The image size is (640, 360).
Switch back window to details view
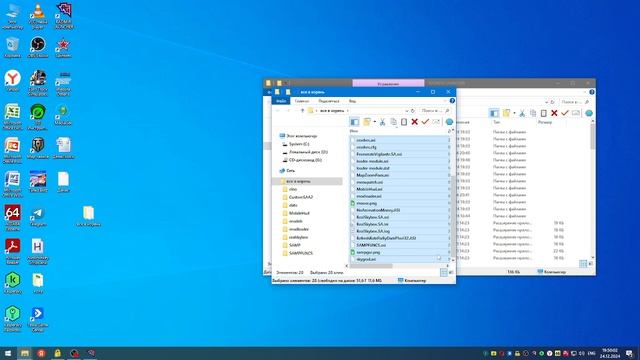(x=583, y=264)
